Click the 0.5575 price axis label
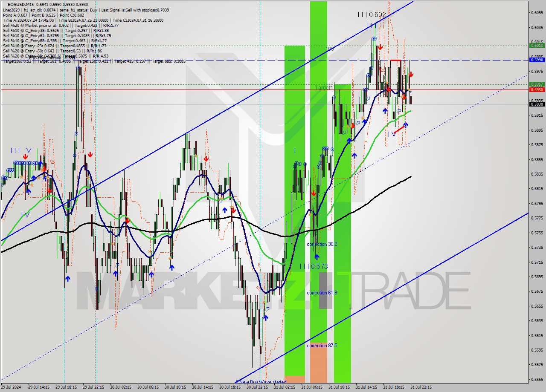The width and height of the screenshot is (546, 392). click(x=537, y=365)
